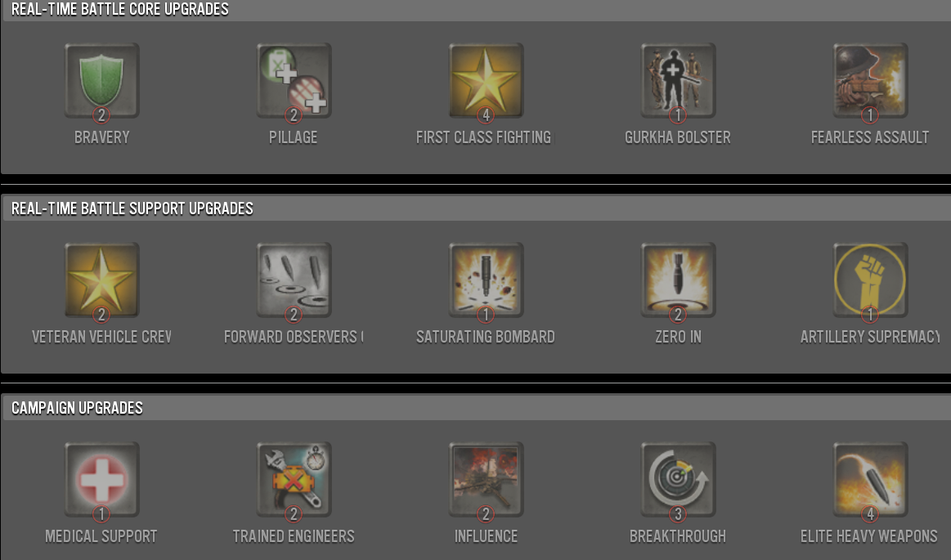
Task: Select the Gurkha Bolster upgrade icon
Action: [678, 81]
